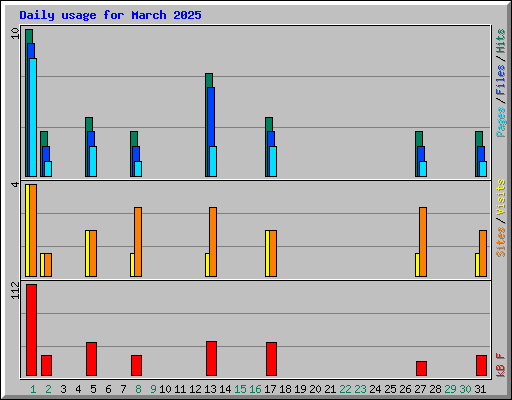Viewport: 512px width, 400px height.
Task: Click day label '20' on the x-axis
Action: pos(315,389)
